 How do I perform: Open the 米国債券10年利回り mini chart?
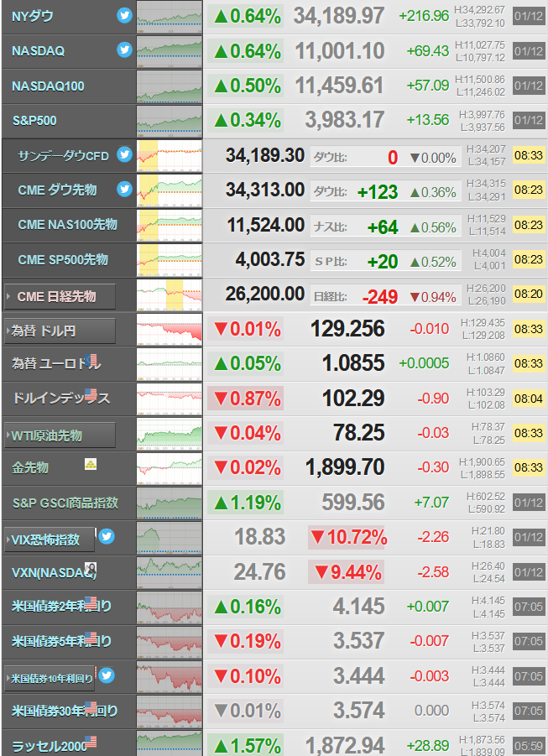coord(170,676)
